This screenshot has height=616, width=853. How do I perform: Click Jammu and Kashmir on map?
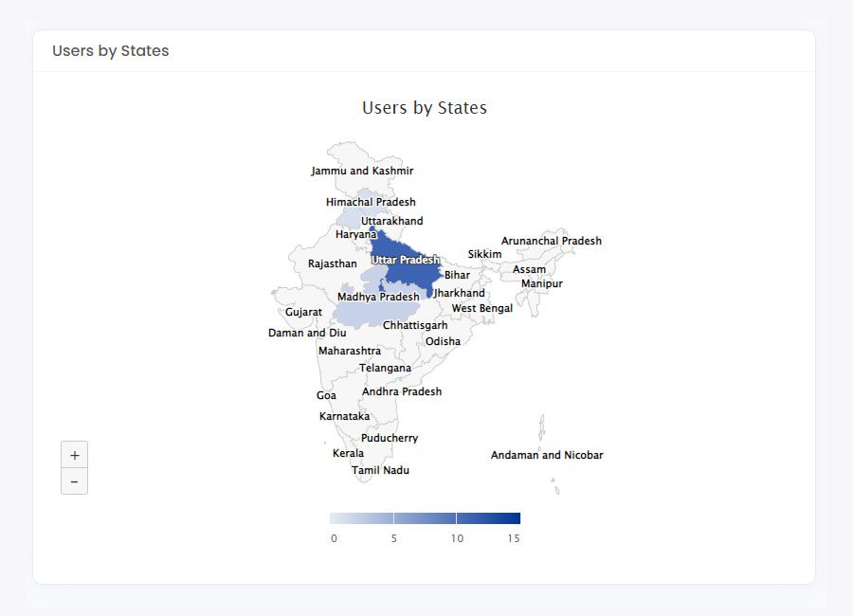tap(362, 172)
